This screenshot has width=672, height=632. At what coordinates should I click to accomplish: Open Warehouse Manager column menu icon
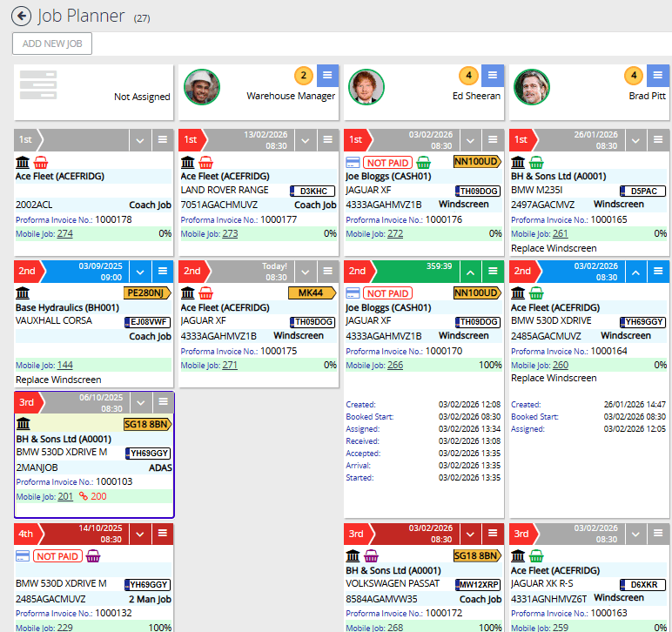[x=327, y=76]
